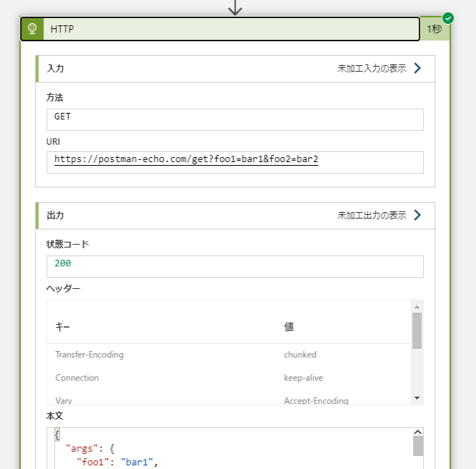476x469 pixels.
Task: Click the keep-alive header value
Action: point(304,378)
